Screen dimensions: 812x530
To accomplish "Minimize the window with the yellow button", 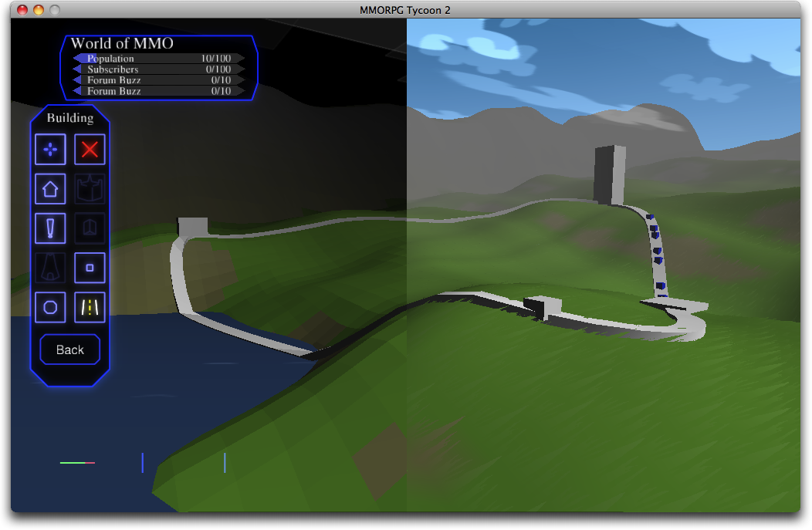I will point(39,10).
